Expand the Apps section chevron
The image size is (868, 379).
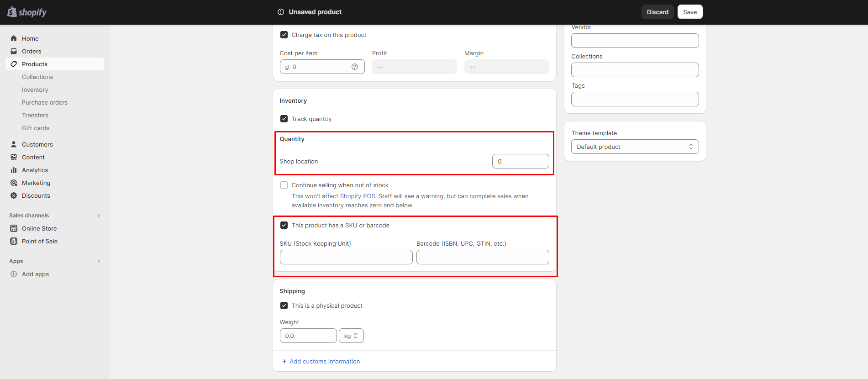pyautogui.click(x=99, y=261)
